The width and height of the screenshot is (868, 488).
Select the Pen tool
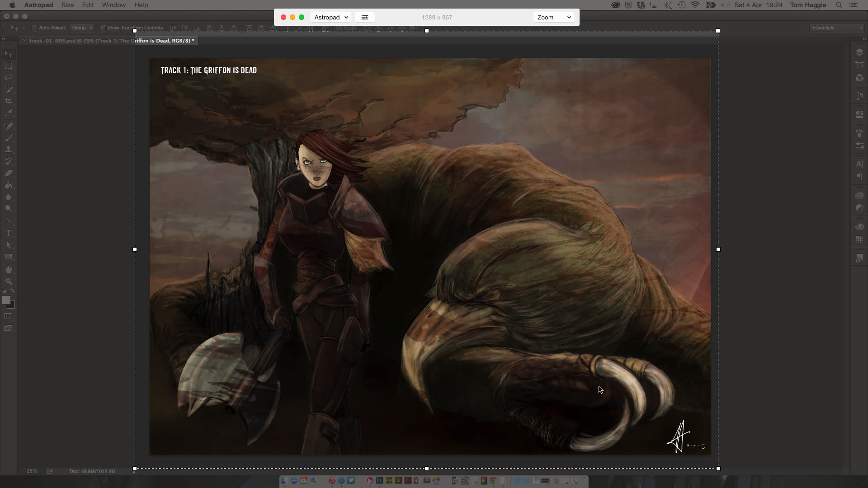[x=9, y=221]
